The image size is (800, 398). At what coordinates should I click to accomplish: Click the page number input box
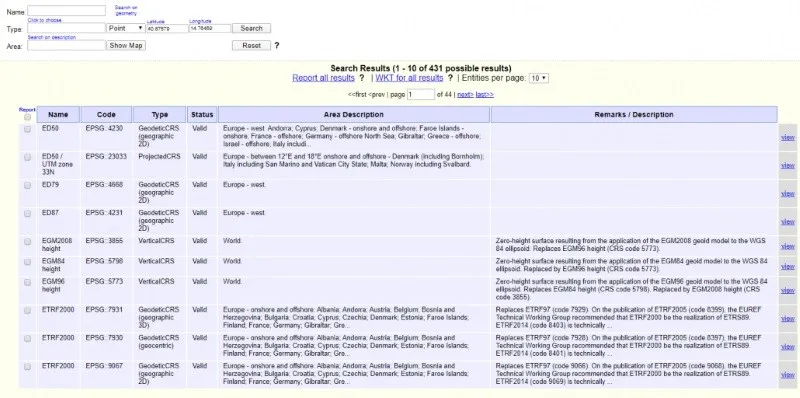pyautogui.click(x=421, y=94)
